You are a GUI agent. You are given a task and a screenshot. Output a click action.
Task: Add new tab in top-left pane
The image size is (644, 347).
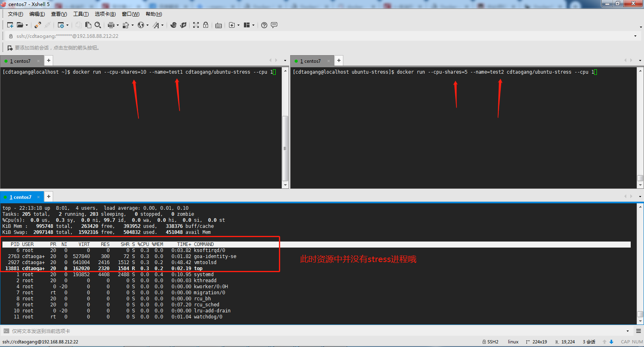(48, 60)
